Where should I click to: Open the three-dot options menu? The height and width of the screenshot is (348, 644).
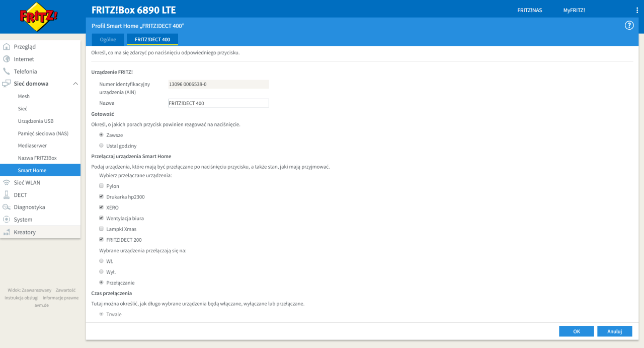(637, 10)
